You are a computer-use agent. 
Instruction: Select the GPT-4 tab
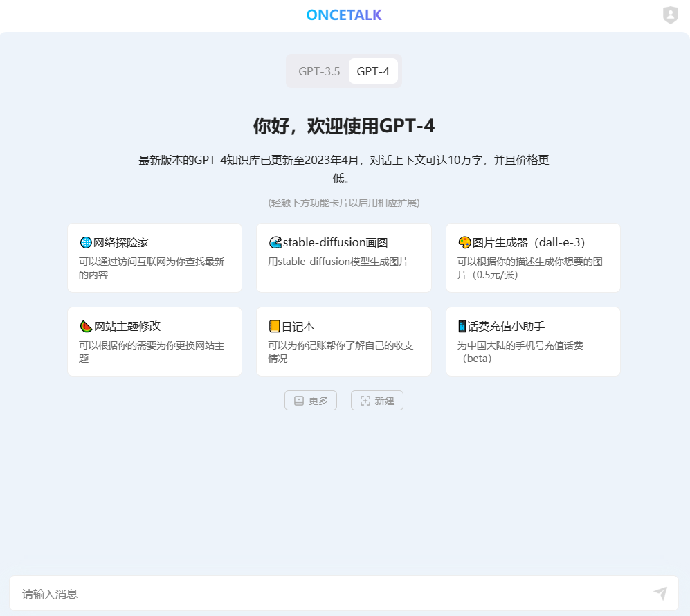[x=373, y=71]
